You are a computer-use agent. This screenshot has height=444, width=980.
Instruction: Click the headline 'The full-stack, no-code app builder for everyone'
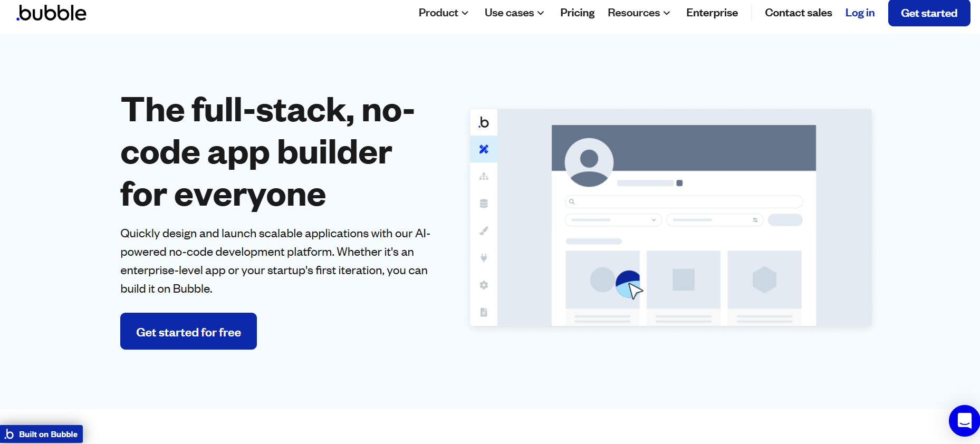[x=267, y=152]
